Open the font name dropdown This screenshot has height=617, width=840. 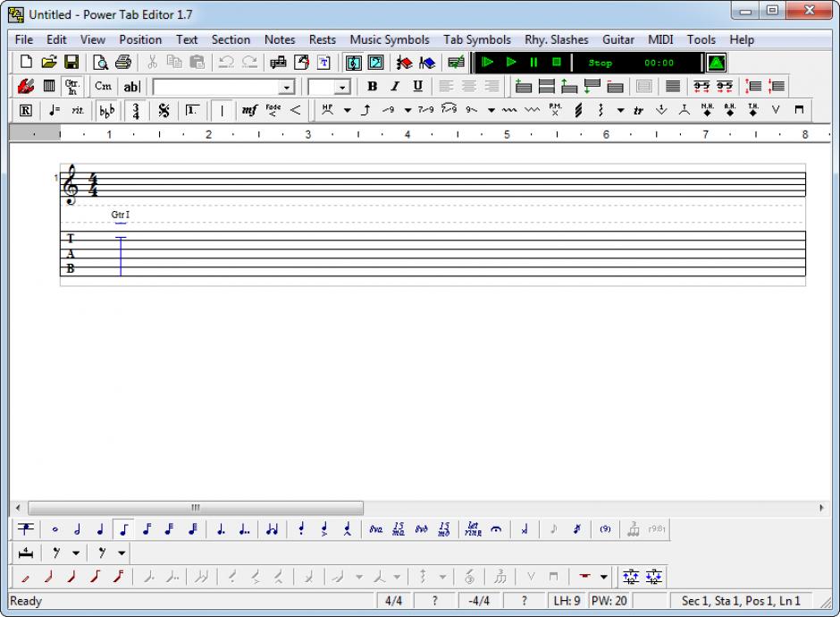coord(286,88)
